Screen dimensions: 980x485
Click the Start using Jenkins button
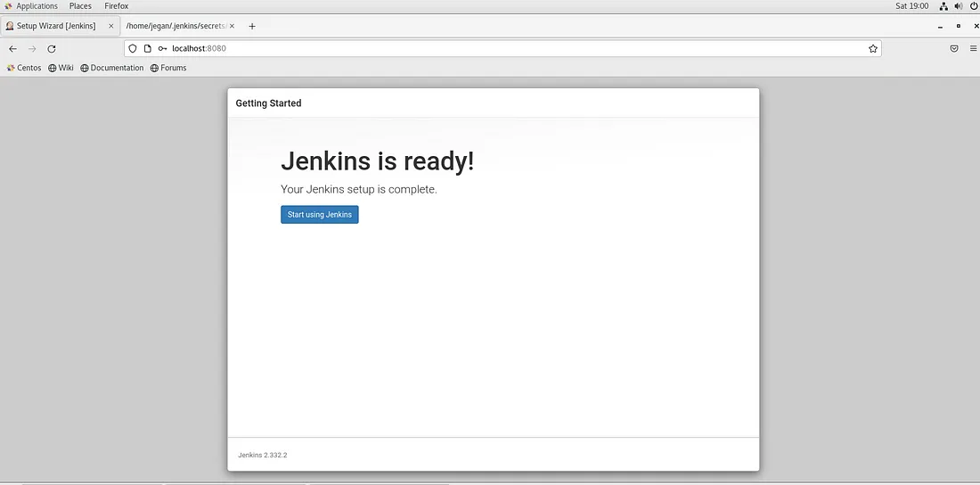point(319,215)
